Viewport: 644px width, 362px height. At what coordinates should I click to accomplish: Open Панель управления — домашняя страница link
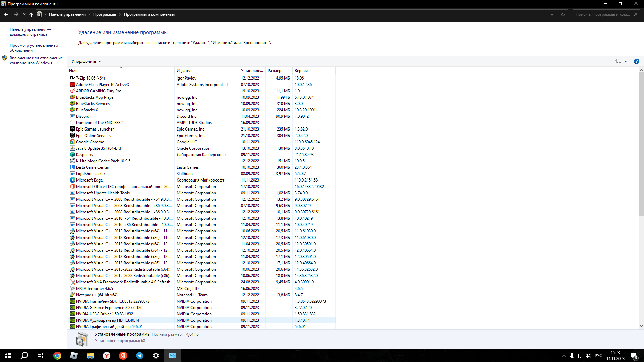tap(30, 32)
